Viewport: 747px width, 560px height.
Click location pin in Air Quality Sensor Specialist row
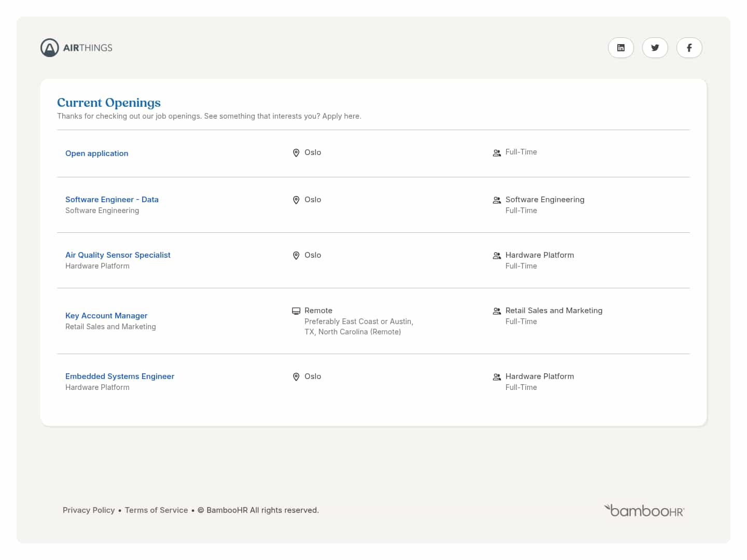click(x=296, y=256)
